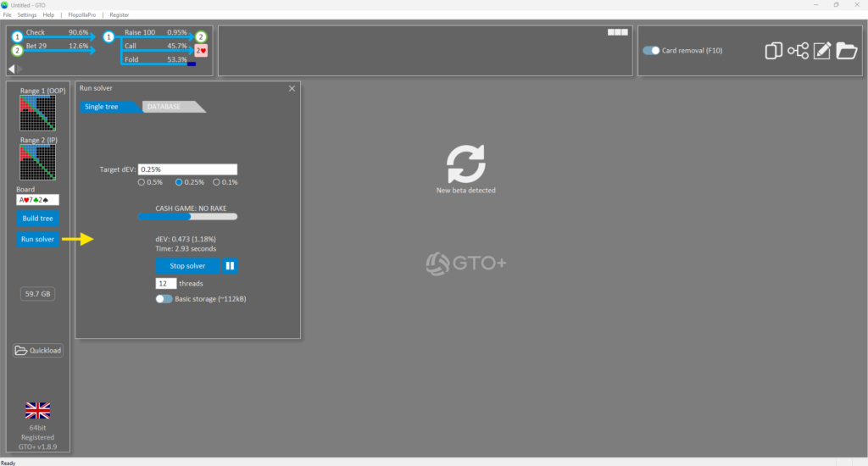Select 0.5% target dEV radio

[142, 182]
